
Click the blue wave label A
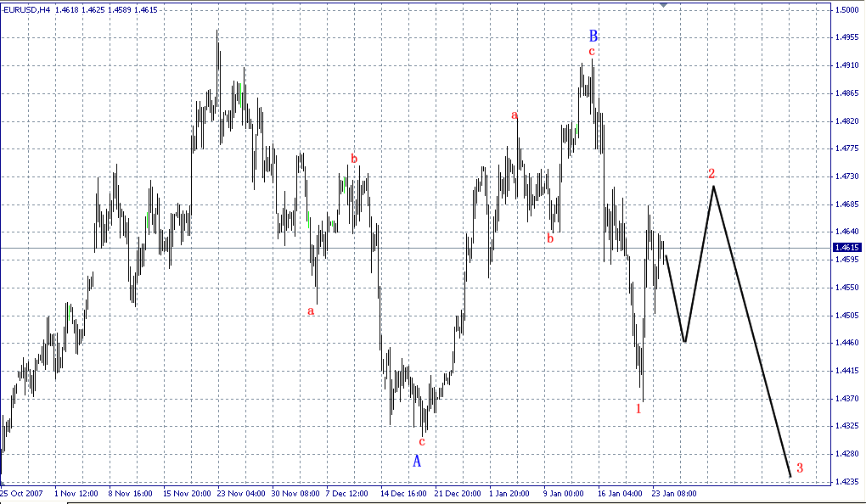[417, 462]
